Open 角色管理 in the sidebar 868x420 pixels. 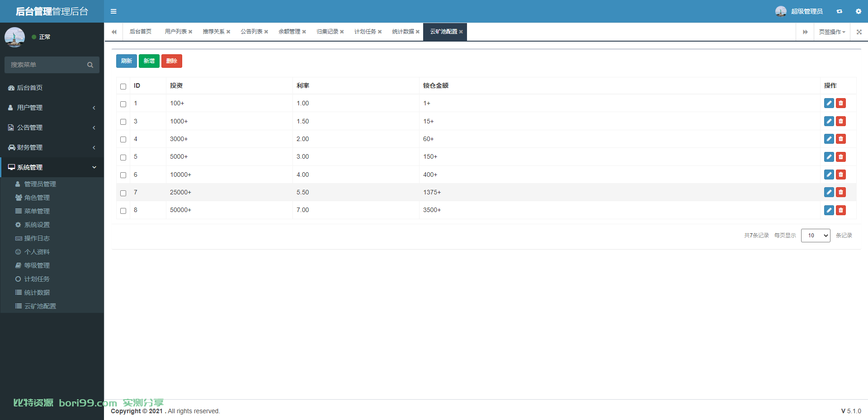click(x=52, y=198)
